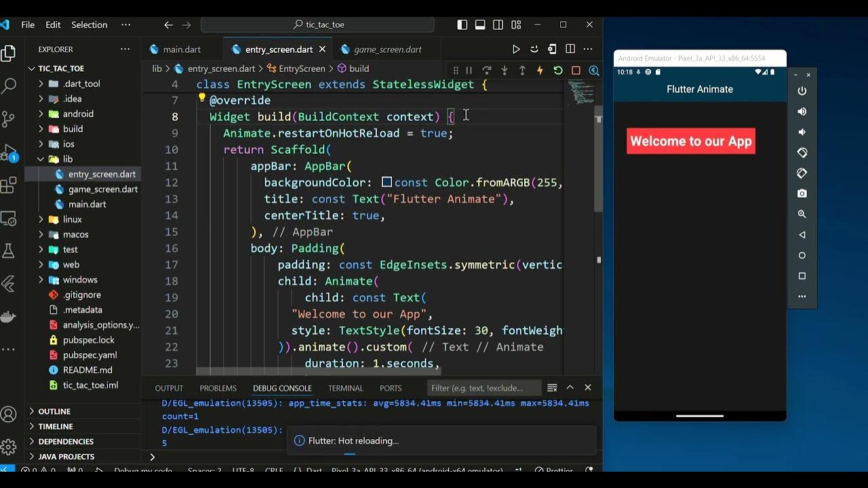The image size is (868, 488).
Task: Tap the emulator Home circle button
Action: coord(802,256)
